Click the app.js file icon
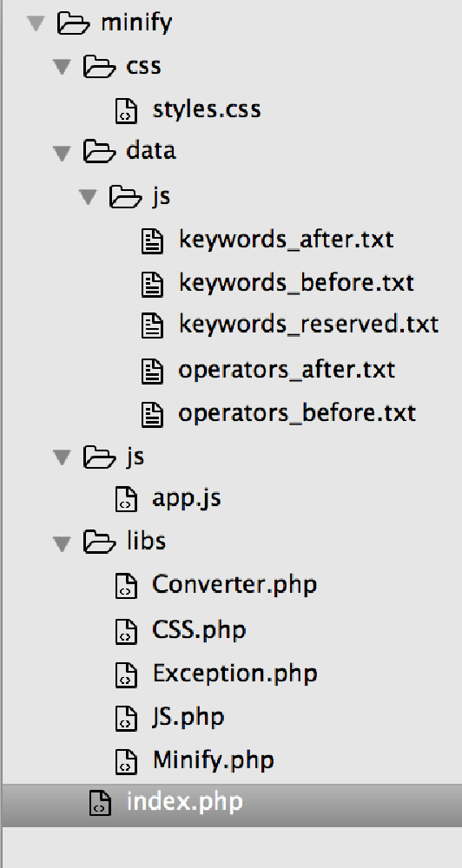This screenshot has width=462, height=868. pyautogui.click(x=126, y=498)
